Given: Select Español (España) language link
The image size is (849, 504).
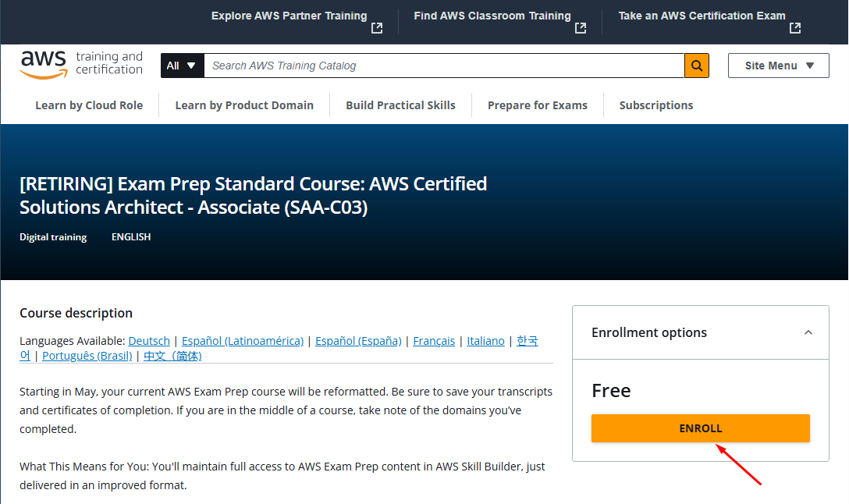Looking at the screenshot, I should pyautogui.click(x=358, y=341).
